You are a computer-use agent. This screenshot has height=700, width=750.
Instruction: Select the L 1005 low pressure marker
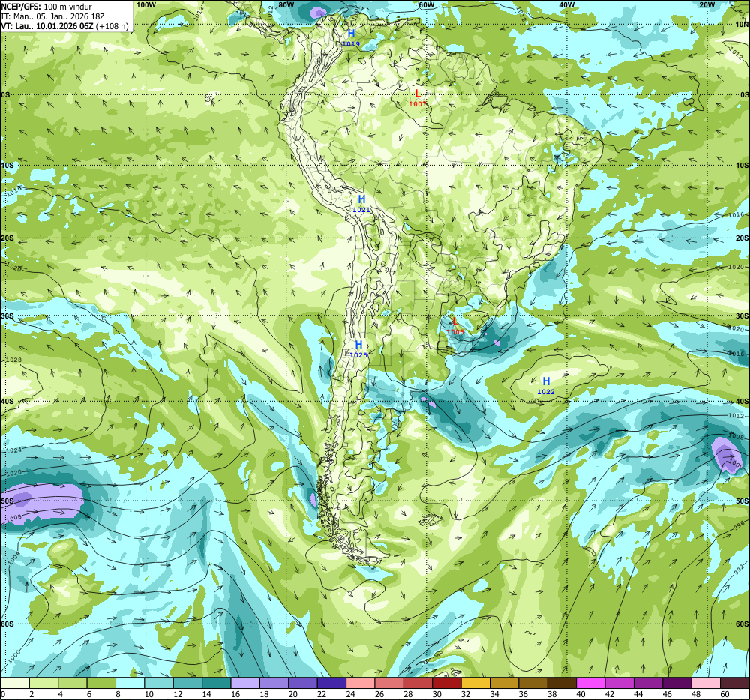(455, 326)
